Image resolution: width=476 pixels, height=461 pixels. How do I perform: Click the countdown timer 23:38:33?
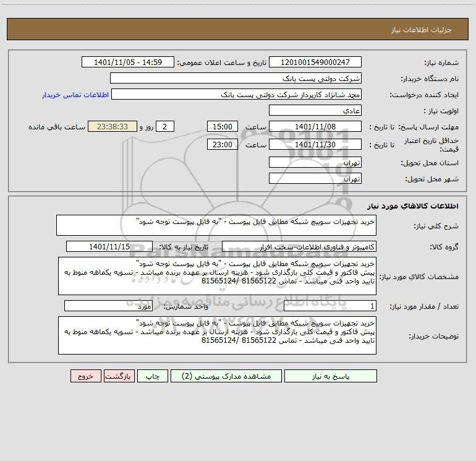(113, 126)
